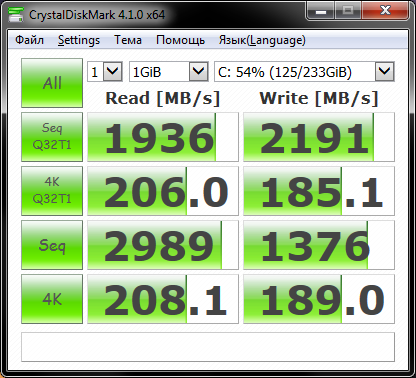
Task: Click the Write [MB/s] column header
Action: 319,98
